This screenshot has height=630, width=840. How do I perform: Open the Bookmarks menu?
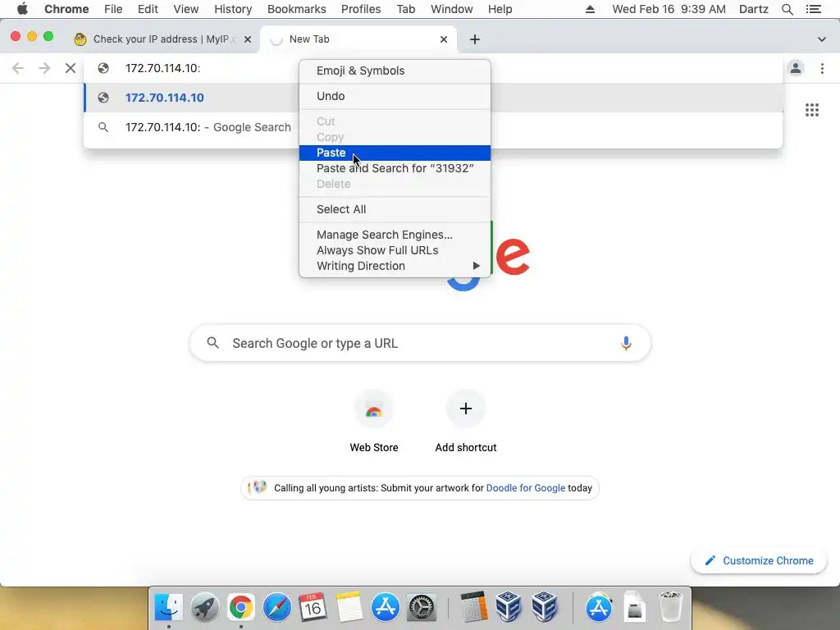[x=296, y=9]
